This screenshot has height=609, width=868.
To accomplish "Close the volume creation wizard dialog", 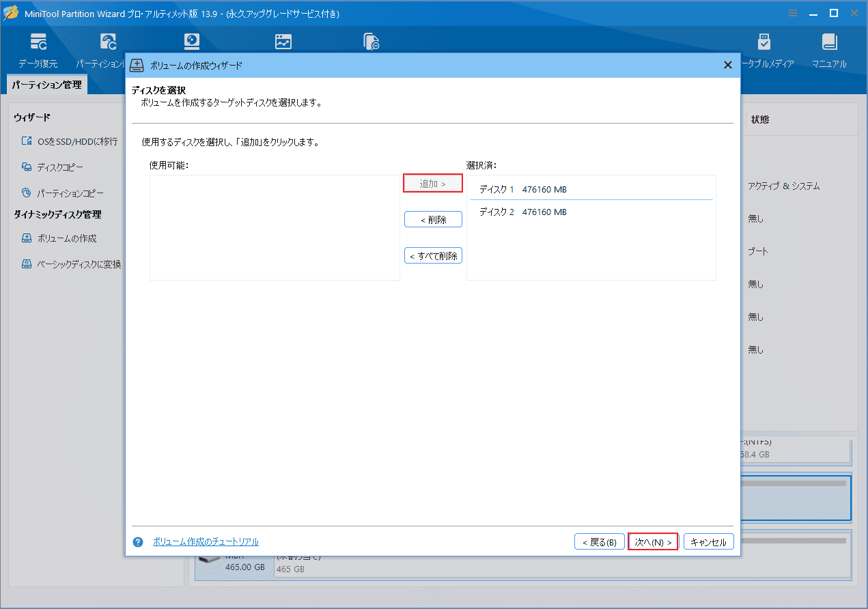I will pyautogui.click(x=727, y=65).
